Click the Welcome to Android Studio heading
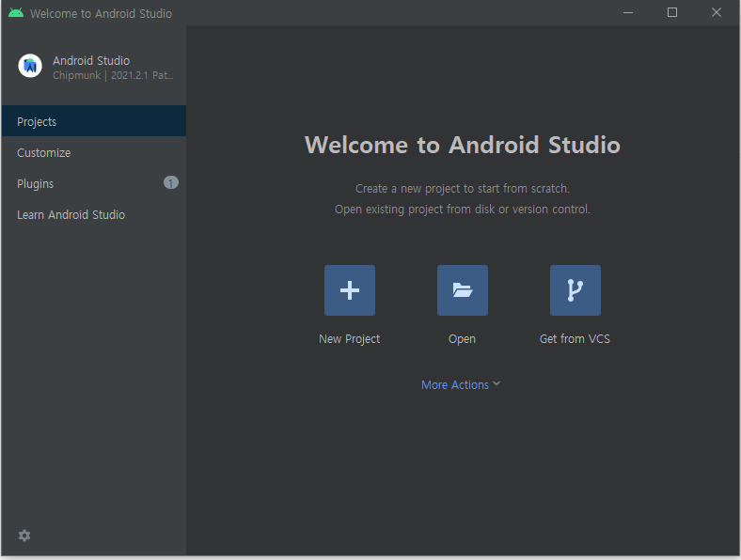Screen dimensions: 741x560 pyautogui.click(x=462, y=145)
